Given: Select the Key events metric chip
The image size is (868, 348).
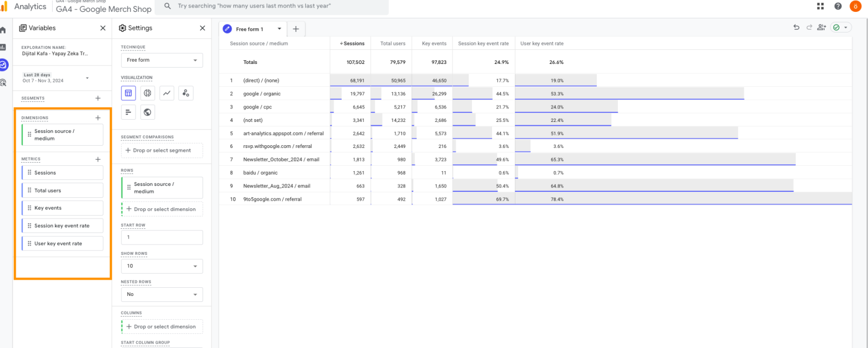Looking at the screenshot, I should pos(62,208).
